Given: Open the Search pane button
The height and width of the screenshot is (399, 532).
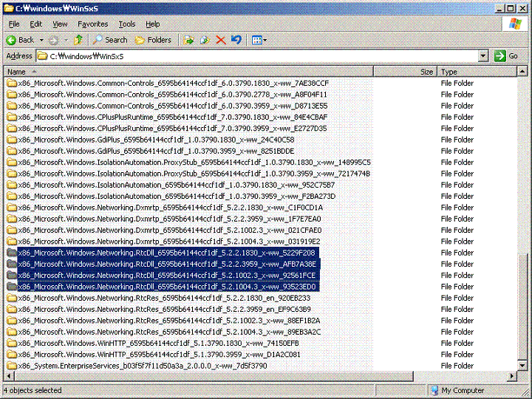Looking at the screenshot, I should point(110,40).
